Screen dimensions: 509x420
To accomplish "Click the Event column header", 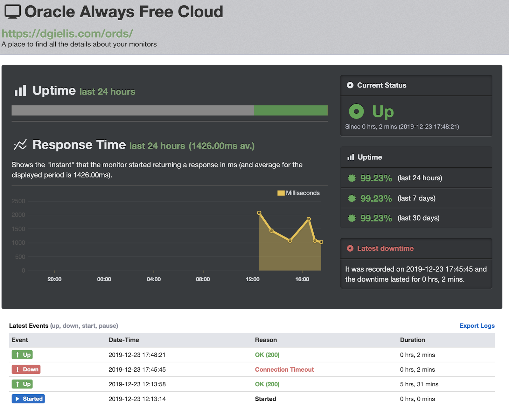I will click(20, 340).
